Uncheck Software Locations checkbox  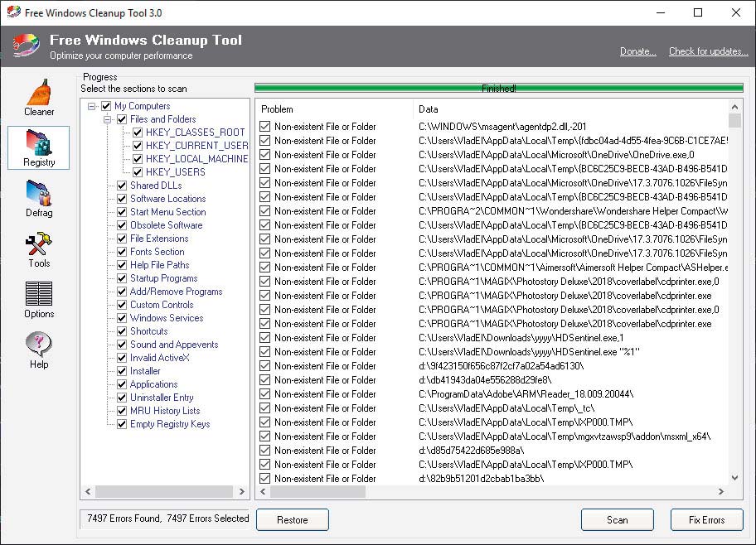pos(122,199)
